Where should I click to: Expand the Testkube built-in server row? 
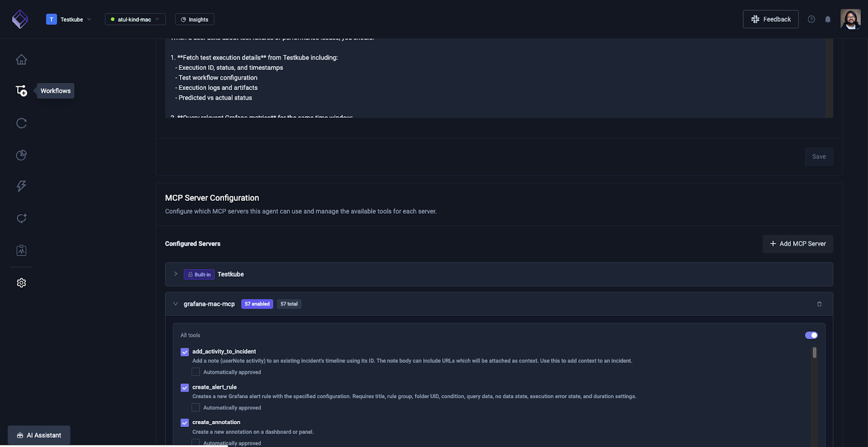point(175,274)
